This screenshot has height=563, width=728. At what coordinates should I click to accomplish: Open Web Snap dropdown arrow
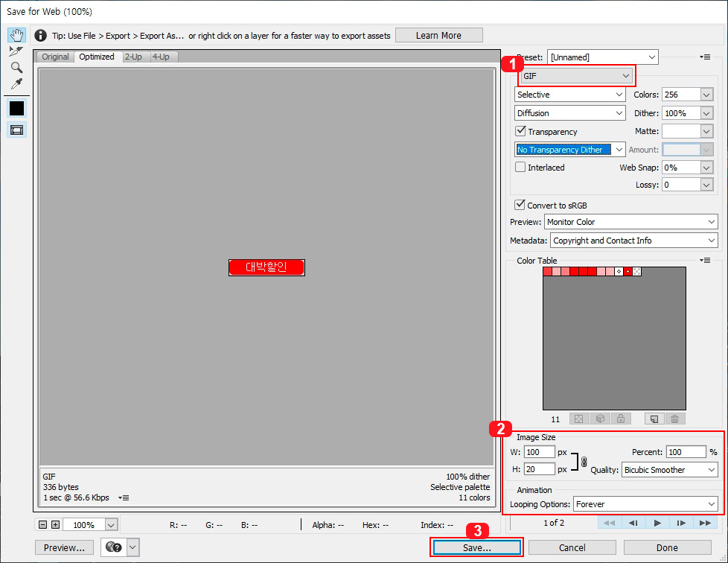point(706,168)
